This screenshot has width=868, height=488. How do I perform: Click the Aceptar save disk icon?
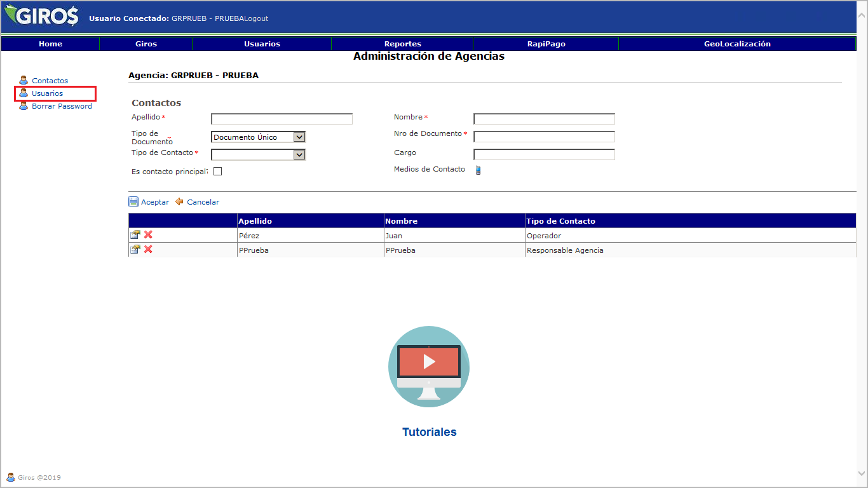[133, 201]
